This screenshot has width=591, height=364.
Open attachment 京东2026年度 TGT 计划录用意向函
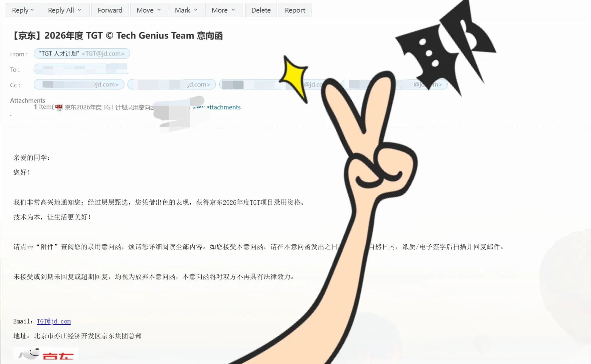109,107
